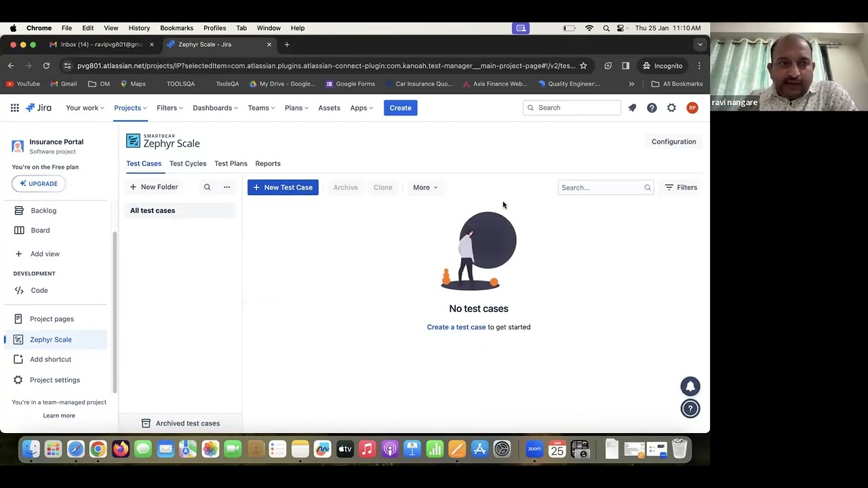Open the More dropdown in test toolbar
The image size is (868, 488).
click(x=425, y=188)
